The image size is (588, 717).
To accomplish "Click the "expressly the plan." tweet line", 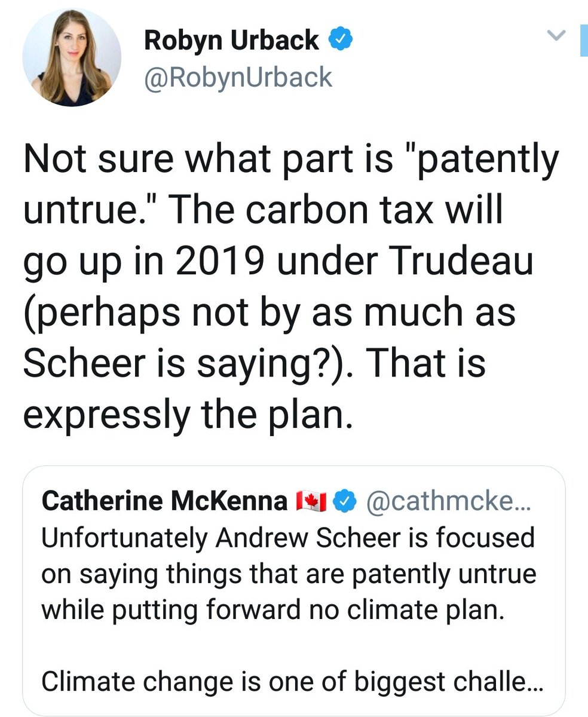I will click(184, 414).
